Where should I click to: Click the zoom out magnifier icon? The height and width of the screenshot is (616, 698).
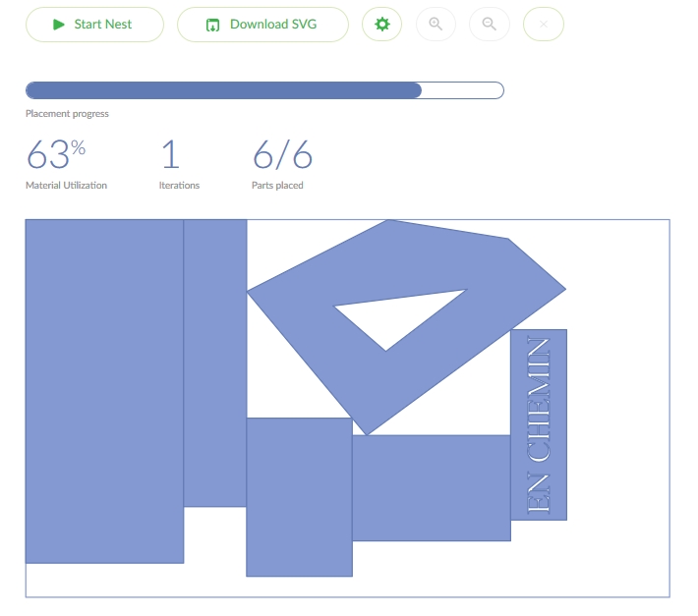coord(489,25)
